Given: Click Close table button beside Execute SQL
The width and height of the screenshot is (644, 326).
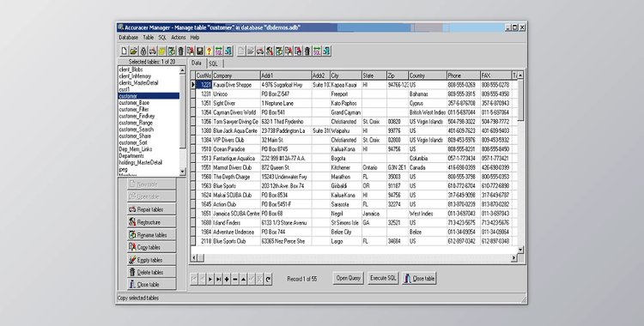Looking at the screenshot, I should [419, 278].
